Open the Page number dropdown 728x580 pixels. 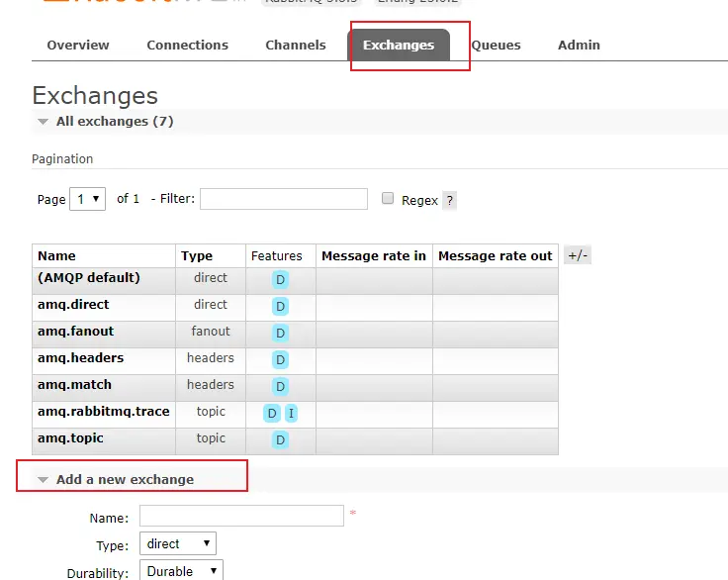pyautogui.click(x=87, y=199)
